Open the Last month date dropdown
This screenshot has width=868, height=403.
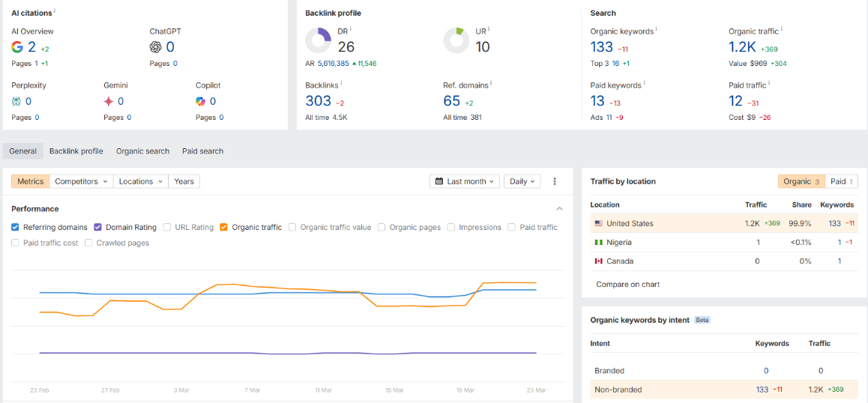click(465, 181)
